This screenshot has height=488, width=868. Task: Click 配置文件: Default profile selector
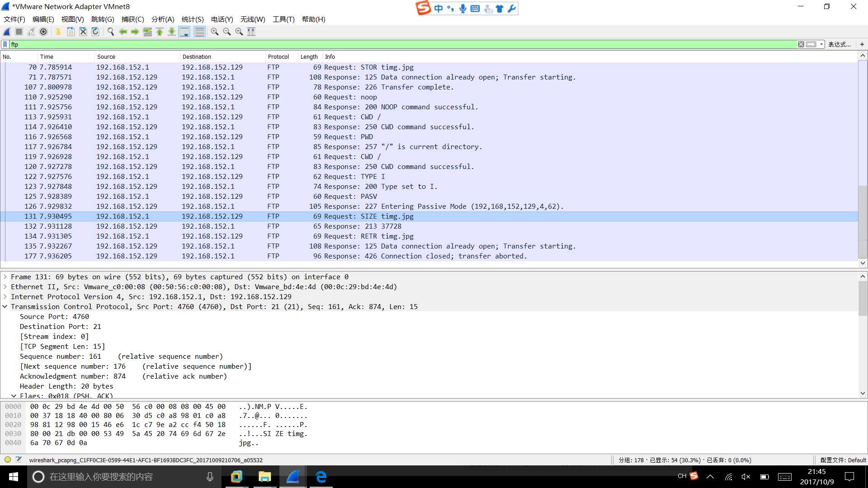(843, 460)
